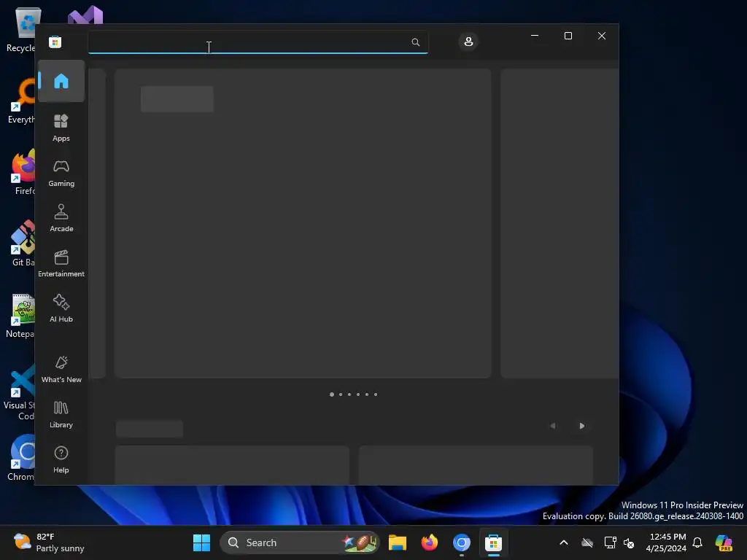Maximize the Microsoft Store window
Viewport: 747px width, 560px height.
pos(568,36)
